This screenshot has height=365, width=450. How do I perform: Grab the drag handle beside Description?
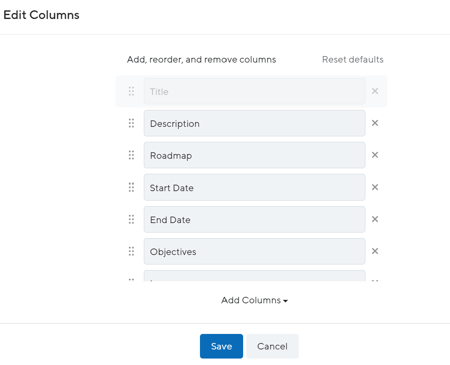pos(131,123)
